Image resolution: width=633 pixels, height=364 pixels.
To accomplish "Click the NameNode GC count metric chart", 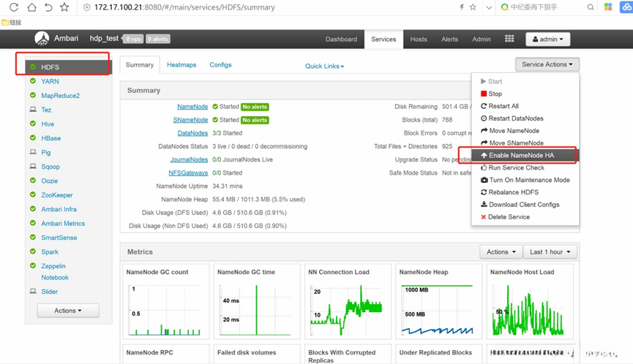I will [x=166, y=301].
